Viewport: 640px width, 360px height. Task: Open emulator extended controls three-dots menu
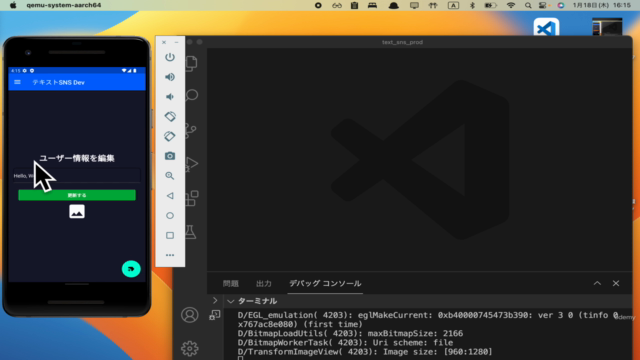(x=170, y=255)
